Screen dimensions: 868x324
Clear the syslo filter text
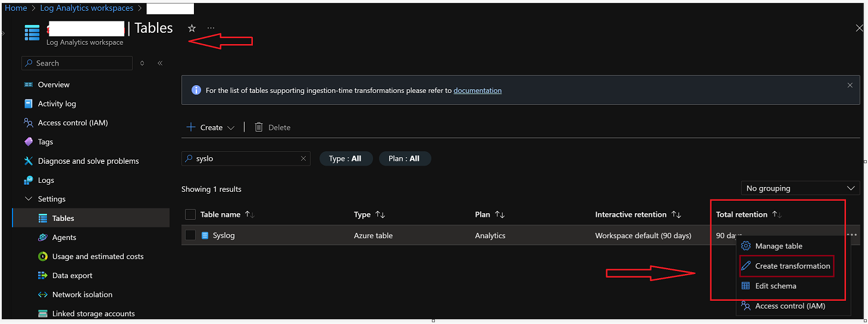303,158
